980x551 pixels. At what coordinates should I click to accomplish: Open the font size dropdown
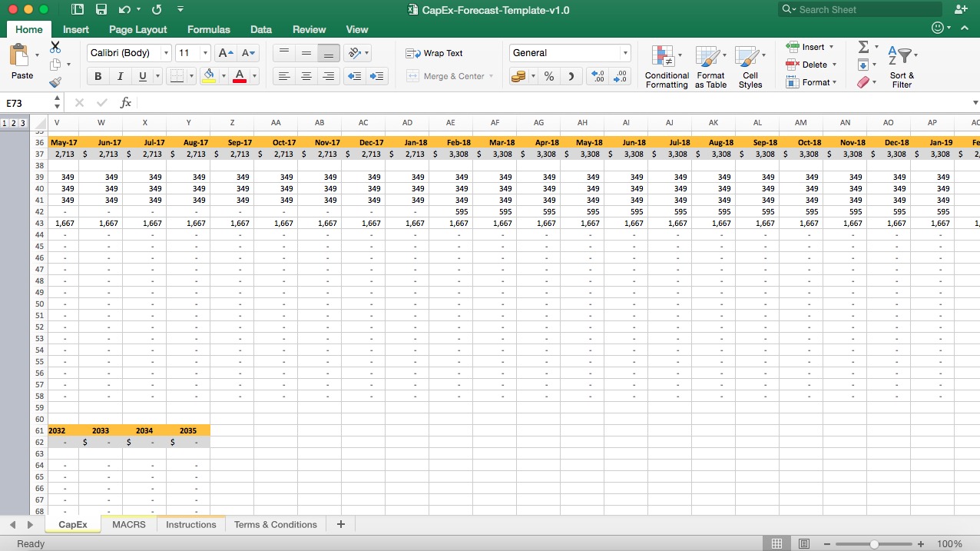(204, 53)
